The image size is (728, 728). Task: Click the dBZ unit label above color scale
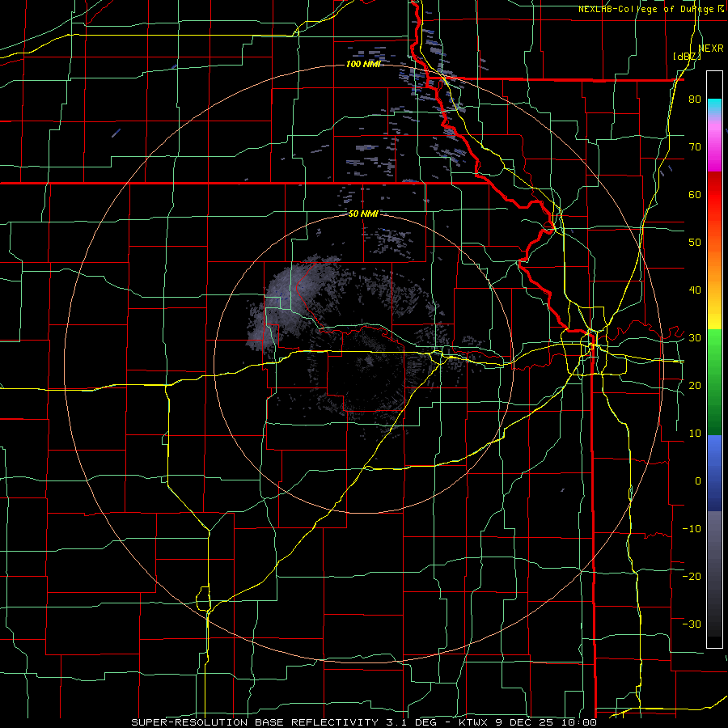(x=687, y=57)
